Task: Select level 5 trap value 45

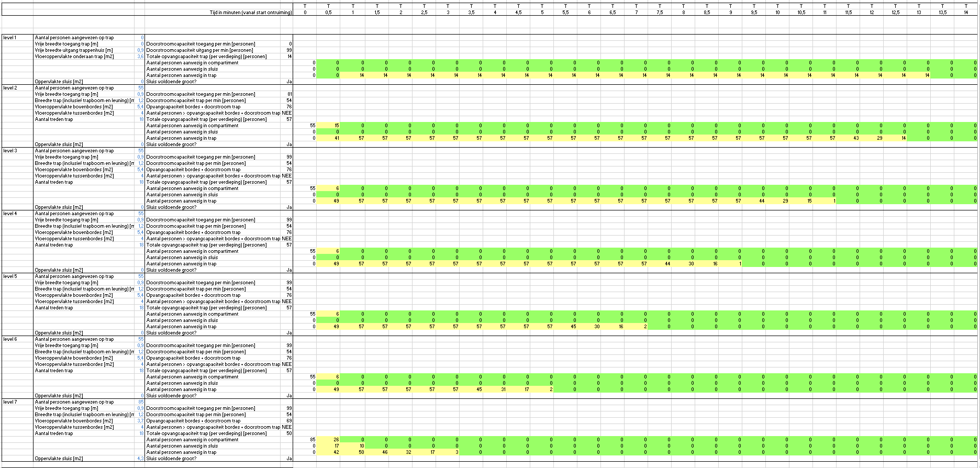Action: coord(573,327)
